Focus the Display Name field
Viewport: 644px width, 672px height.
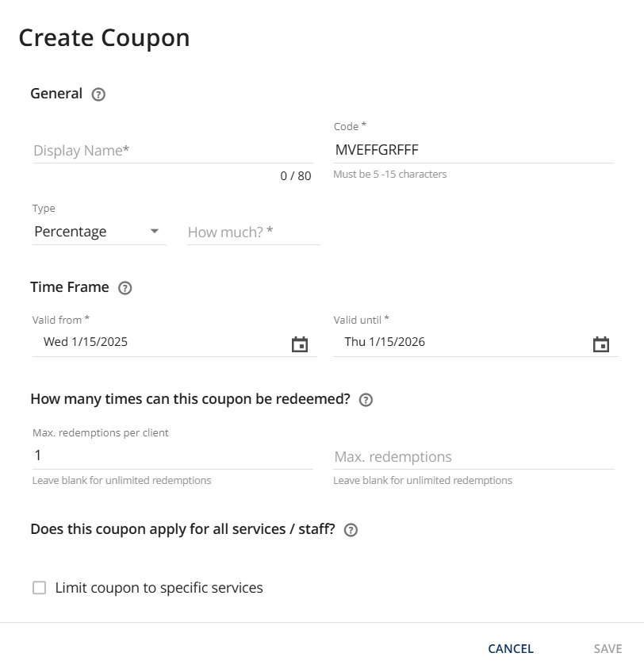(x=172, y=151)
